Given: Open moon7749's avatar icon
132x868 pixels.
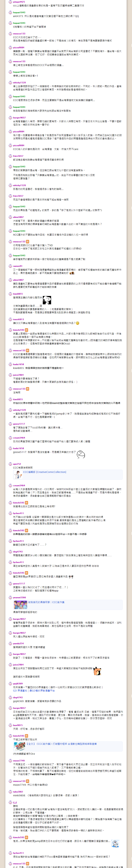Looking at the screenshot, I should click(10, 761).
